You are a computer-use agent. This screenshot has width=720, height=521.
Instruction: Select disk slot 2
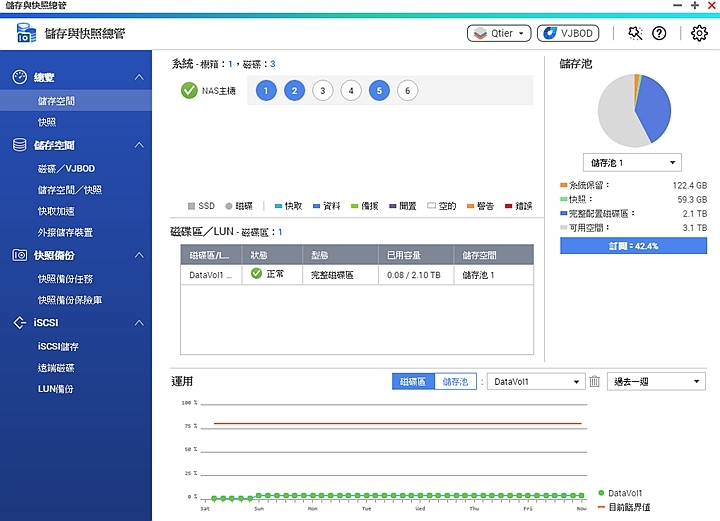294,90
